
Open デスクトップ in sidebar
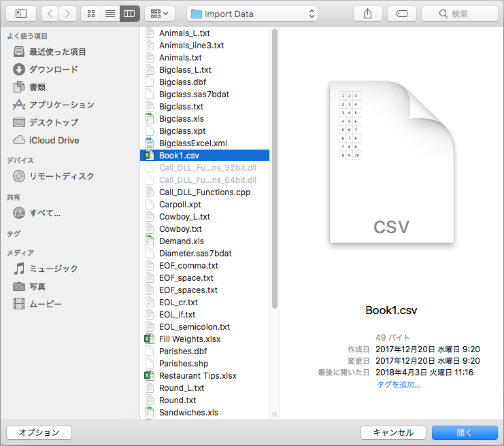(x=46, y=122)
